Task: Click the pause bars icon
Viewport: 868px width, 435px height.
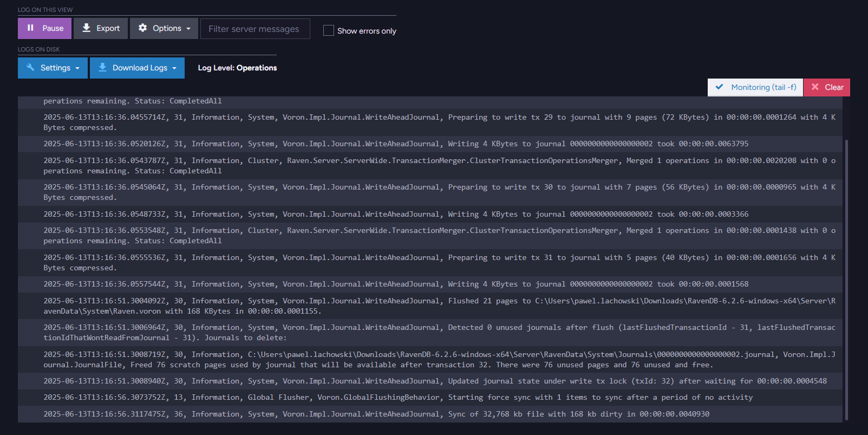Action: click(x=30, y=28)
